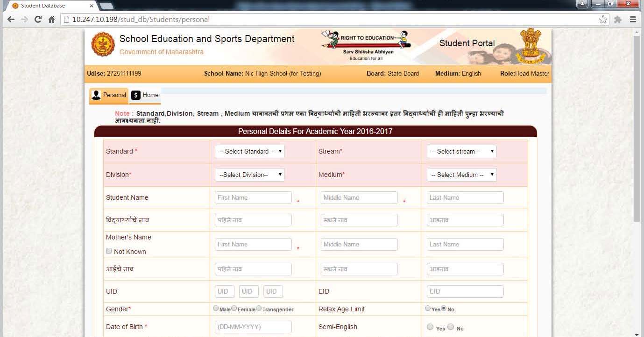
Task: Click the browser home icon
Action: point(51,20)
